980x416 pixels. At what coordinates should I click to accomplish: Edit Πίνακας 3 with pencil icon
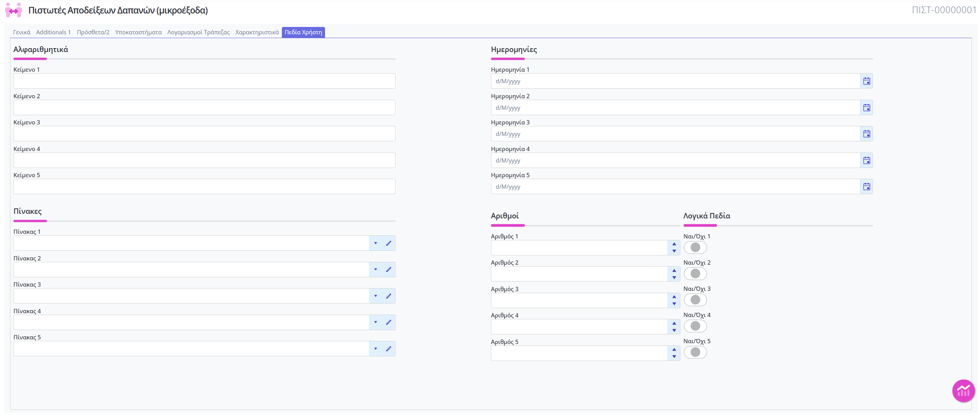coord(389,296)
